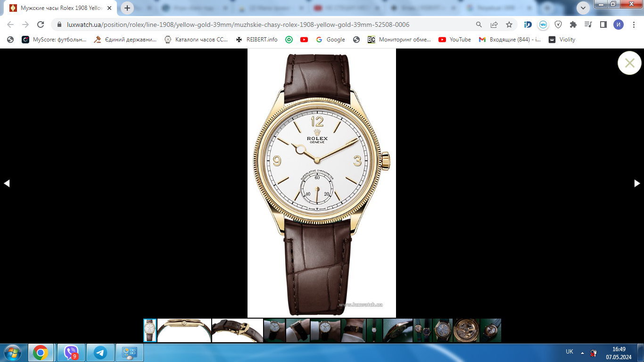644x362 pixels.
Task: Open the Каталоги часов bookmark
Action: [x=196, y=40]
